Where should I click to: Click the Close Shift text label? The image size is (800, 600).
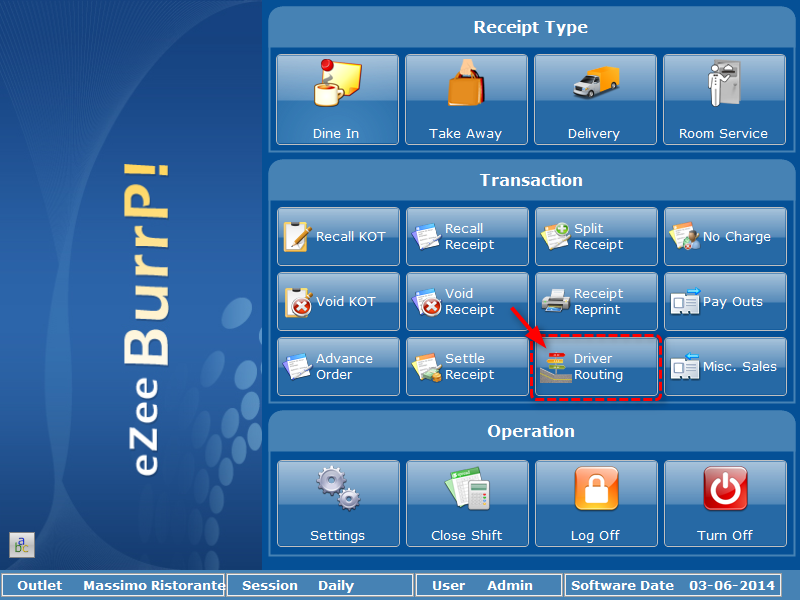[x=466, y=535]
